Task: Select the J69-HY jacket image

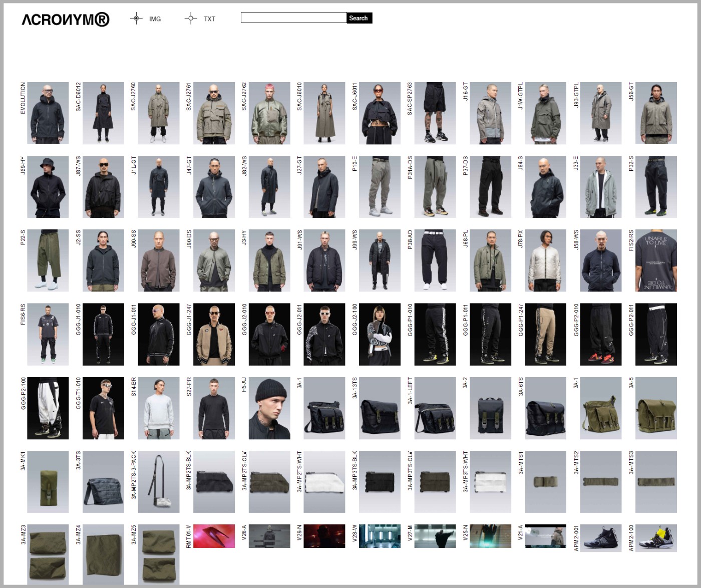Action: pos(48,187)
